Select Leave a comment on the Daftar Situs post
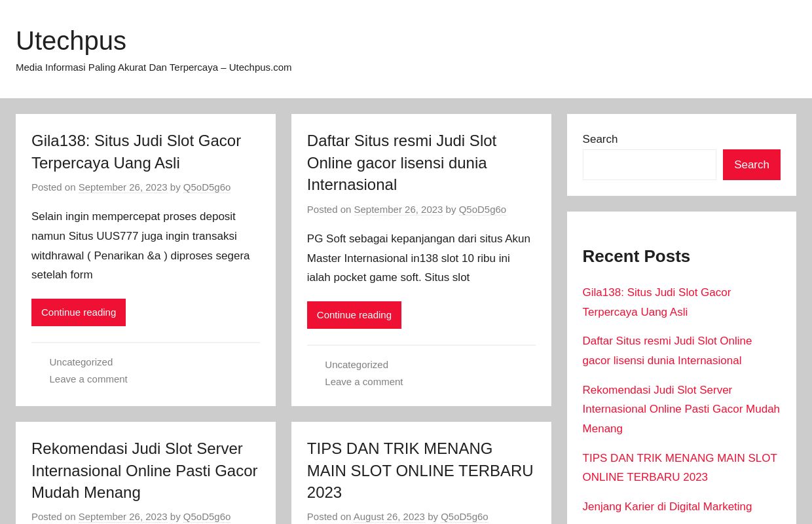Image resolution: width=812 pixels, height=524 pixels. click(x=364, y=381)
